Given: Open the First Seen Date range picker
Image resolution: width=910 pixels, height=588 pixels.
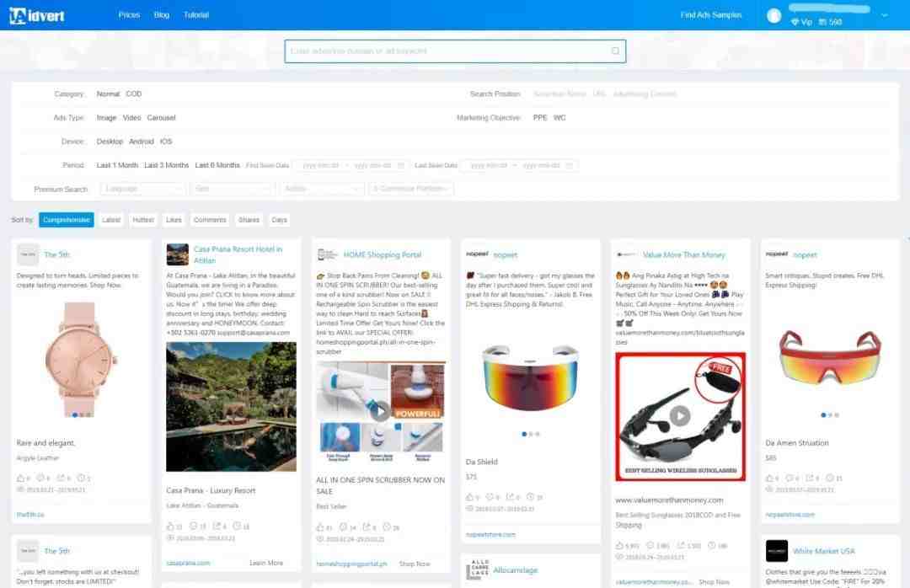Looking at the screenshot, I should click(351, 165).
